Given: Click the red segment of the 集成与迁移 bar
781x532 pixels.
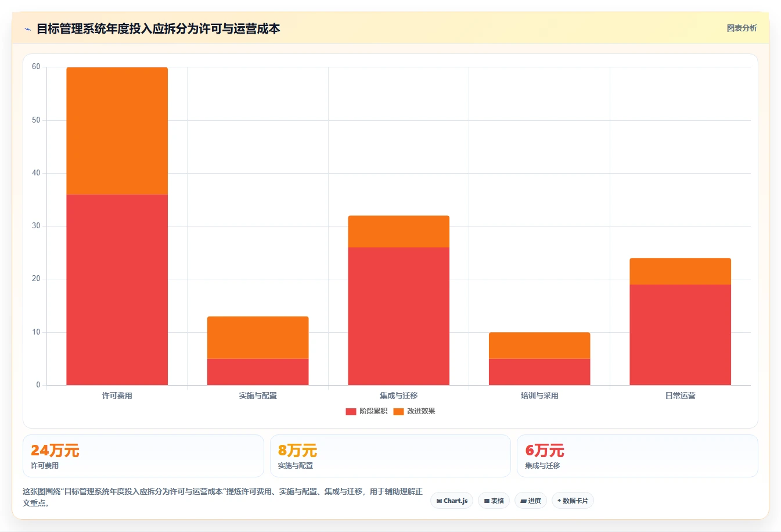Looking at the screenshot, I should pyautogui.click(x=398, y=316).
